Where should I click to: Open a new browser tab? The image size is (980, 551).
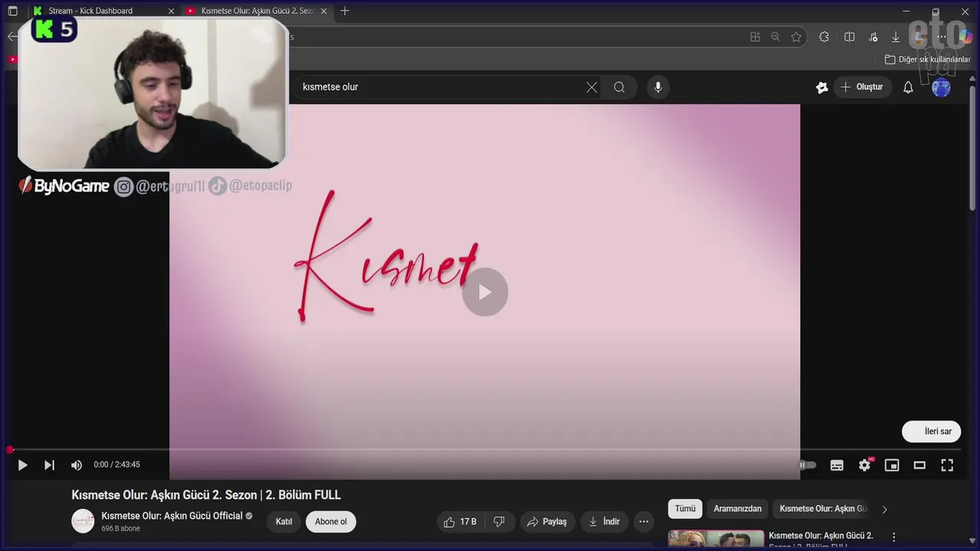pyautogui.click(x=345, y=11)
